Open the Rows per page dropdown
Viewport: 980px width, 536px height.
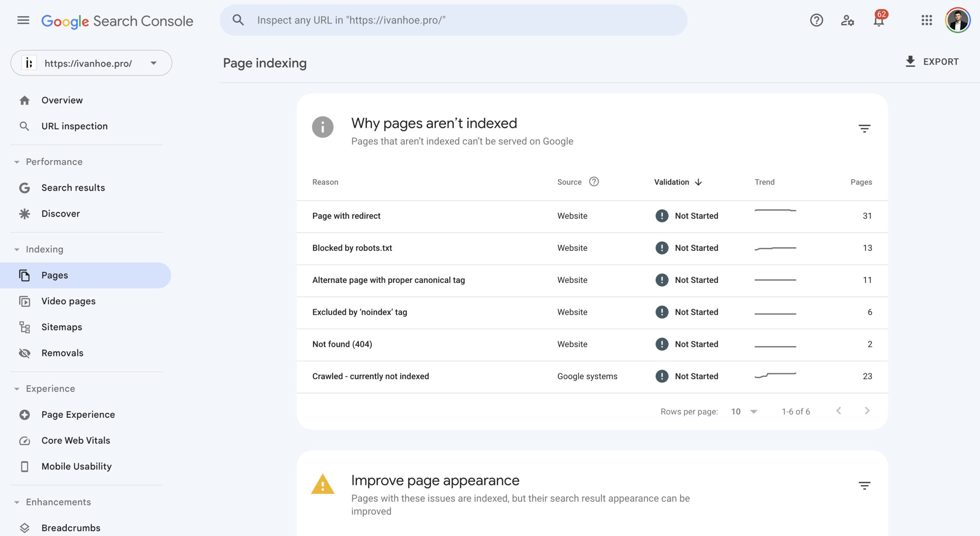(x=744, y=412)
